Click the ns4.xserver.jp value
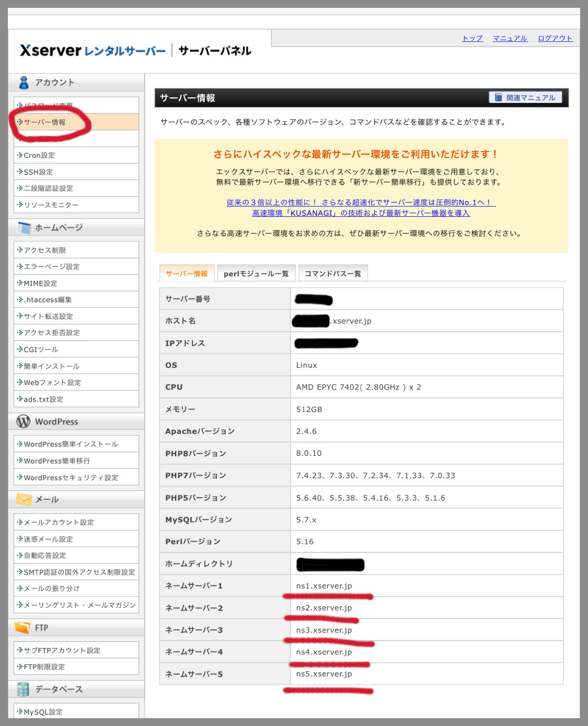 324,652
